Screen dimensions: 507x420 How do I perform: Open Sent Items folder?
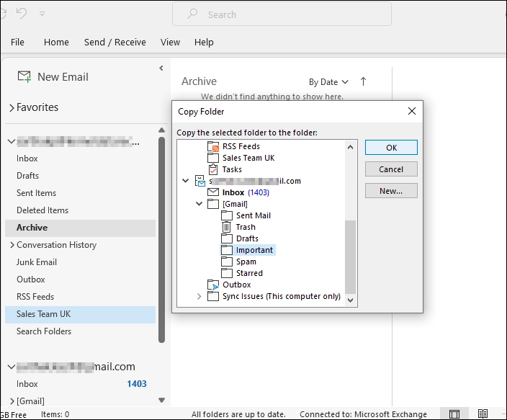click(x=36, y=193)
